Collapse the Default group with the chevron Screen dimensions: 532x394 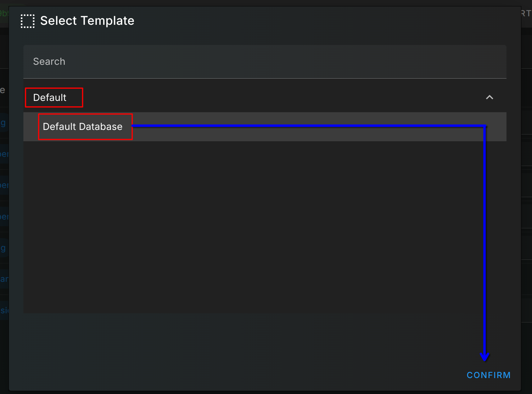(x=489, y=97)
